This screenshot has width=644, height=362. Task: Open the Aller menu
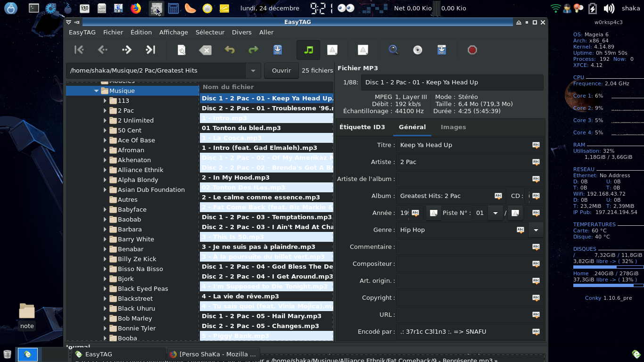pos(266,32)
